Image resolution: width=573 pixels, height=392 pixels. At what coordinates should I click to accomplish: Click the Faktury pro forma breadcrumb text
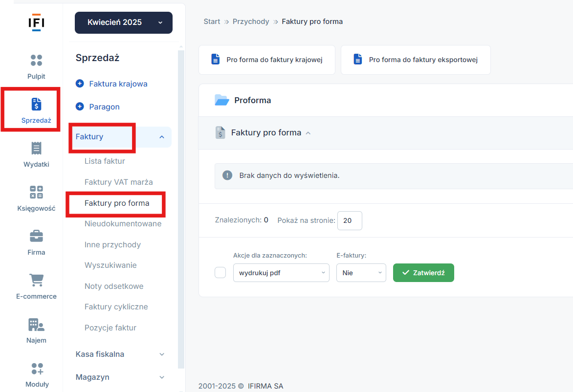click(x=312, y=22)
